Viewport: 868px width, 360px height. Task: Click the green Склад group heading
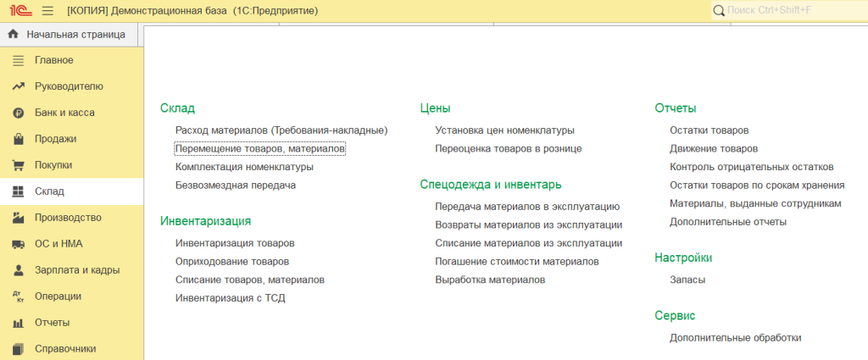click(178, 108)
